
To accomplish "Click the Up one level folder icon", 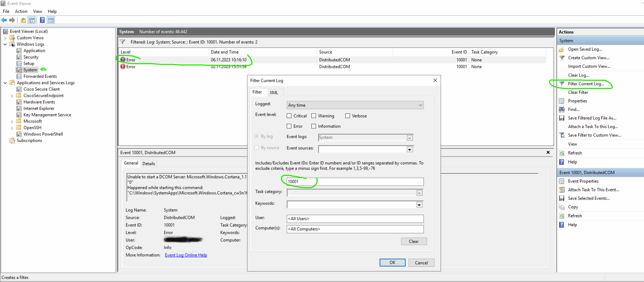I will click(x=23, y=20).
